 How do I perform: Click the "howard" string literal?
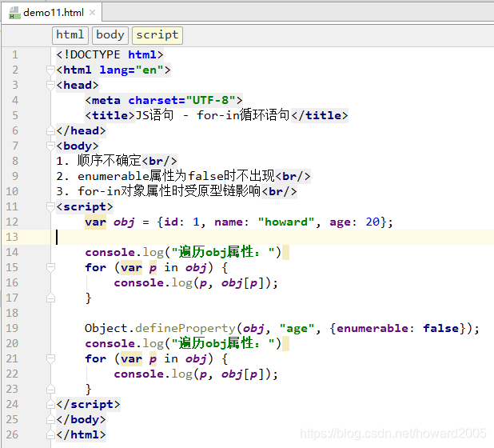pyautogui.click(x=286, y=222)
